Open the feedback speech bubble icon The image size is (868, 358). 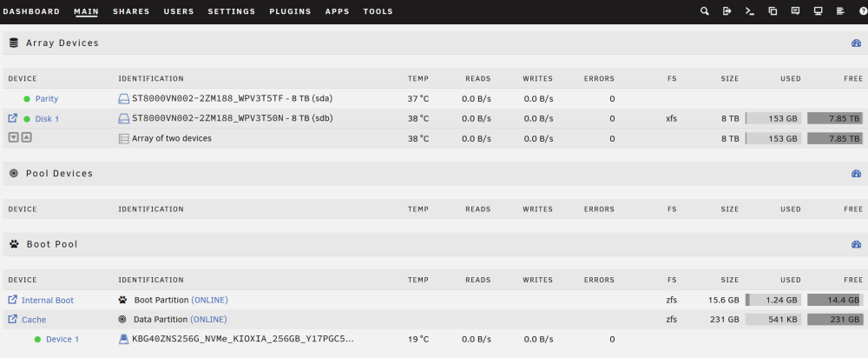pyautogui.click(x=795, y=11)
